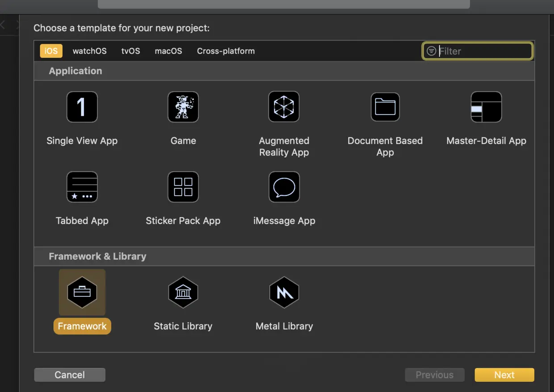The height and width of the screenshot is (392, 554).
Task: Click the "Metal Library" label
Action: 284,326
